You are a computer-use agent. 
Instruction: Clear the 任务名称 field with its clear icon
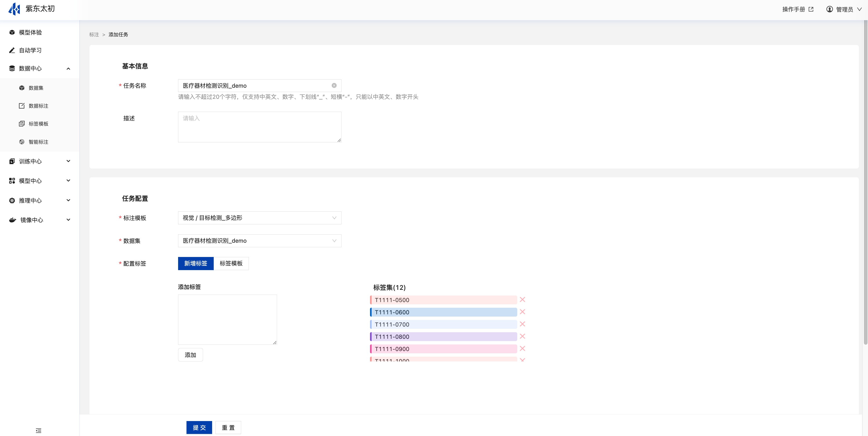click(x=334, y=85)
